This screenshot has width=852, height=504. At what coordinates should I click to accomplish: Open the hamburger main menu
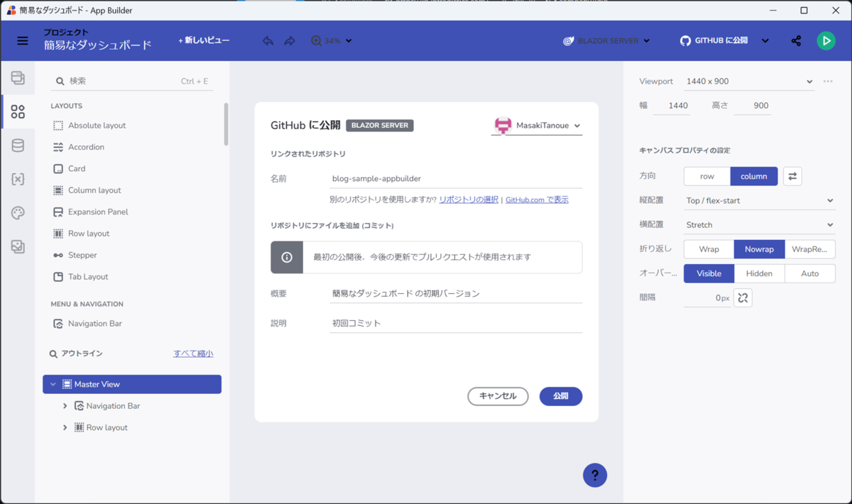23,41
